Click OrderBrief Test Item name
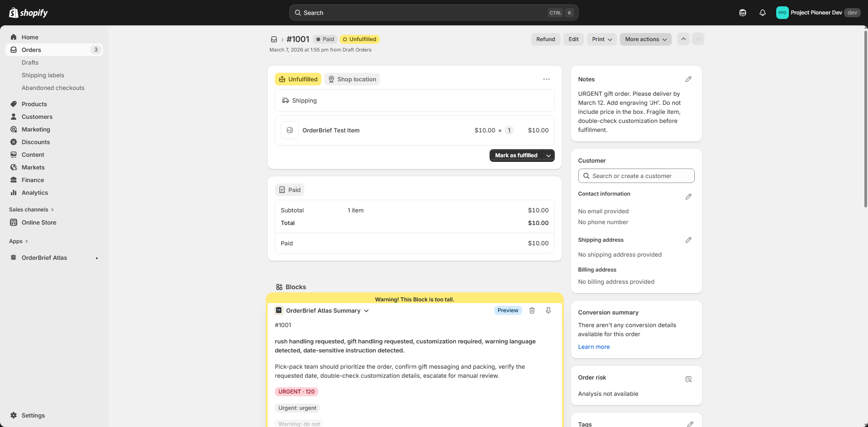The width and height of the screenshot is (868, 427). click(x=331, y=130)
